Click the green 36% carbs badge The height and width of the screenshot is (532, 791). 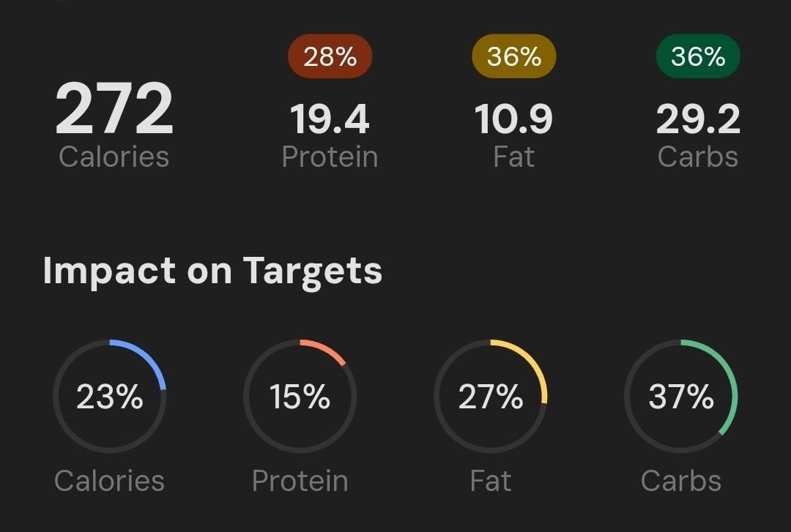click(x=698, y=56)
